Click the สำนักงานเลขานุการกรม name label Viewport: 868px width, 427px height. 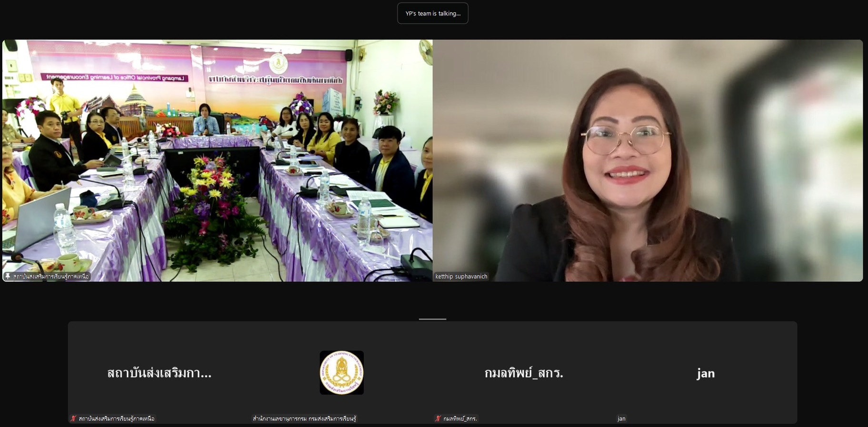pyautogui.click(x=304, y=418)
